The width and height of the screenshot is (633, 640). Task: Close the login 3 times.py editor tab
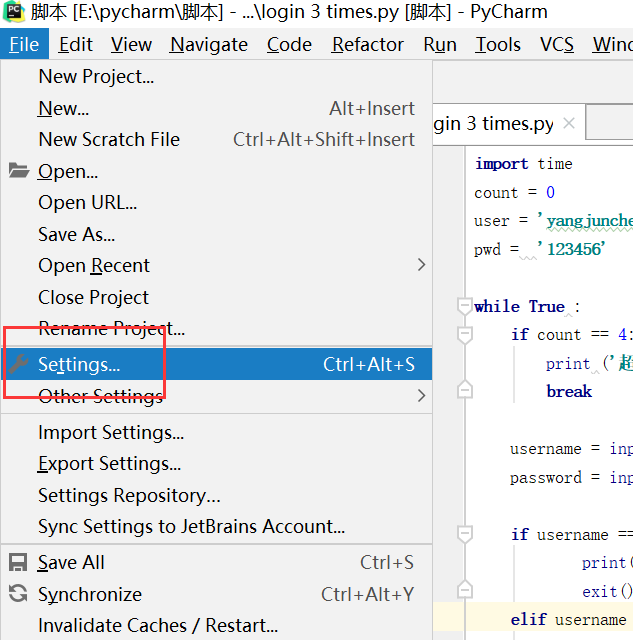click(569, 123)
